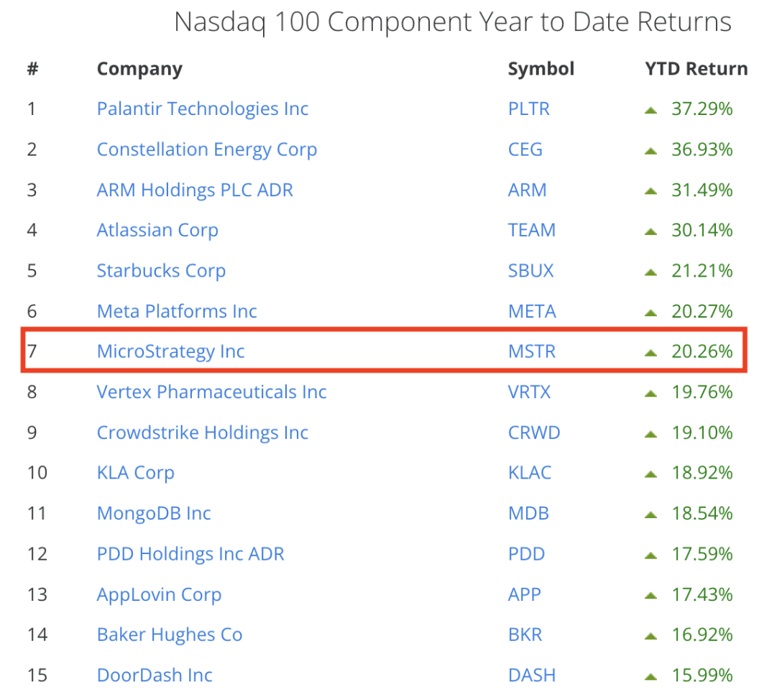The height and width of the screenshot is (700, 759).
Task: Select the ARM Holdings PLC ADR link
Action: click(195, 190)
